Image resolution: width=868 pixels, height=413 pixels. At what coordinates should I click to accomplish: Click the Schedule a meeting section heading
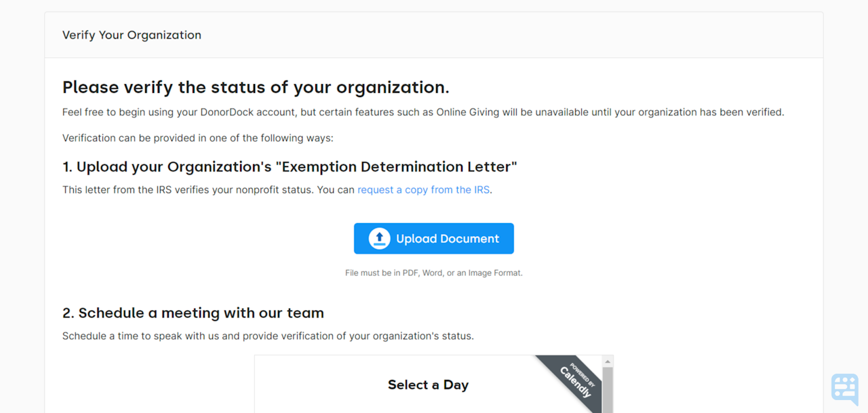click(193, 313)
